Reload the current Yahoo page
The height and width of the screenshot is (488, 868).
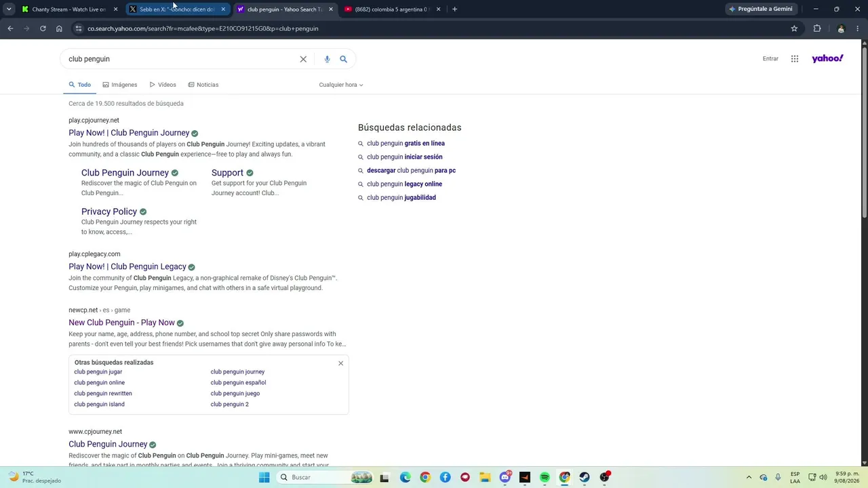[x=43, y=28]
